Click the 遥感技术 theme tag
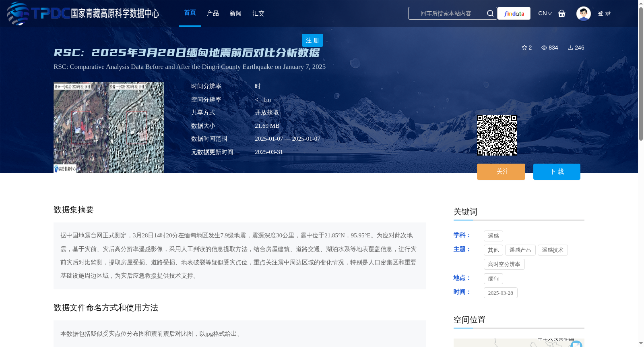644x347 pixels. tap(553, 250)
